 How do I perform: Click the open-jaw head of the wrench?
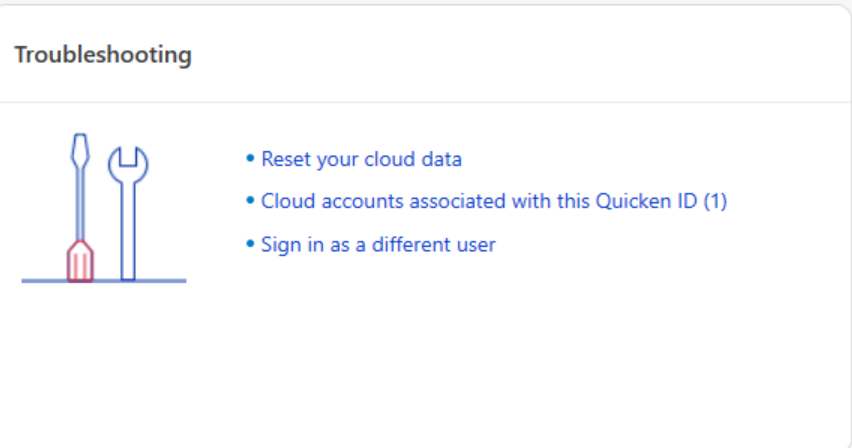click(x=127, y=163)
